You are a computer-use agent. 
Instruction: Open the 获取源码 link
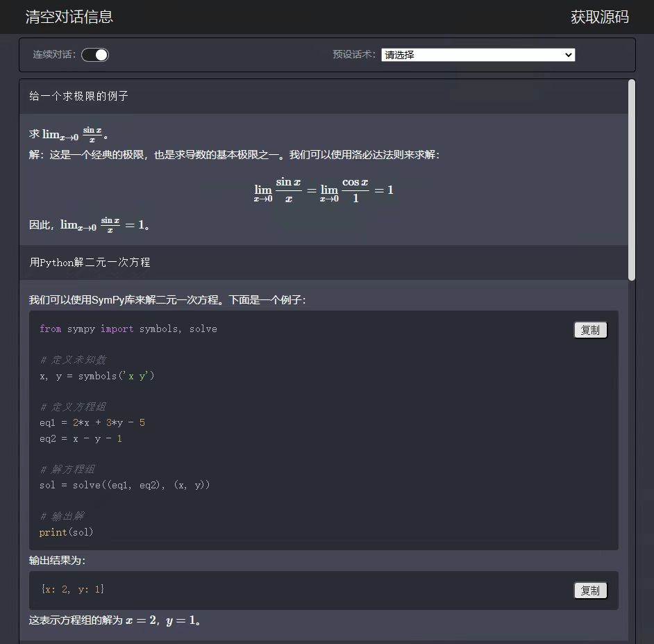pos(599,17)
